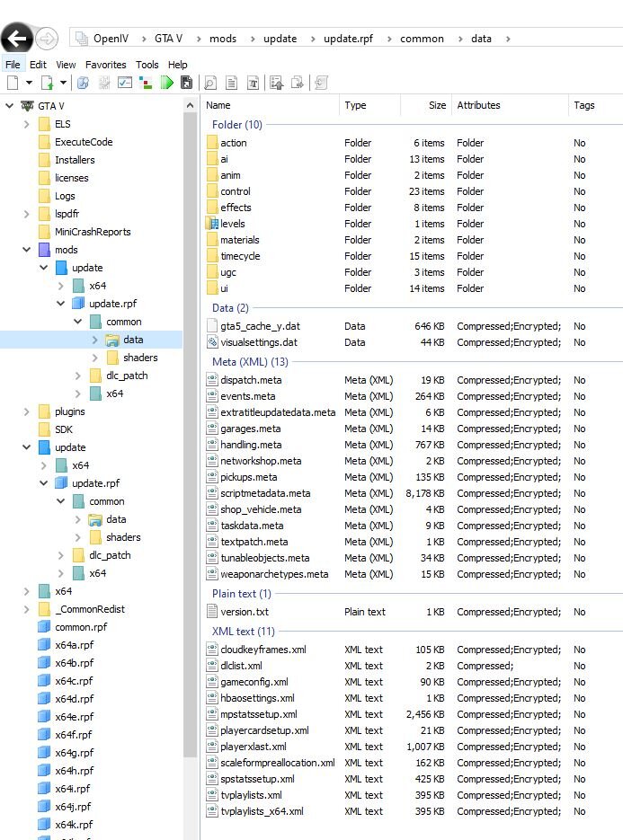
Task: Click the visualsettings.dat file icon
Action: pyautogui.click(x=212, y=341)
